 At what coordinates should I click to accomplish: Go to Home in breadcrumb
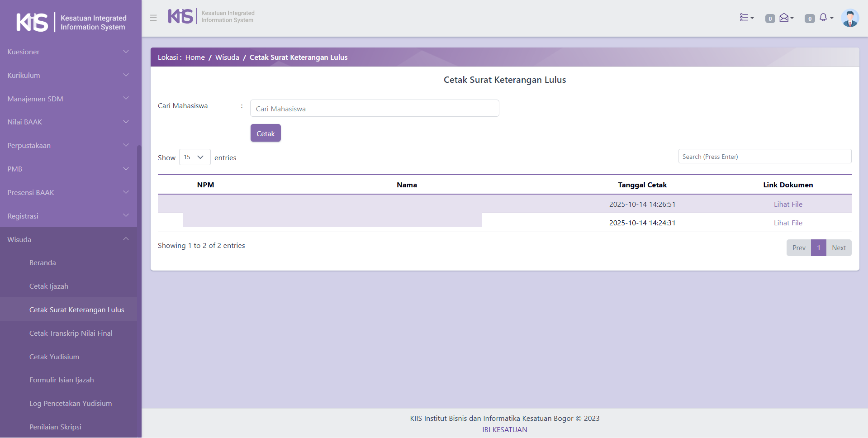click(195, 57)
